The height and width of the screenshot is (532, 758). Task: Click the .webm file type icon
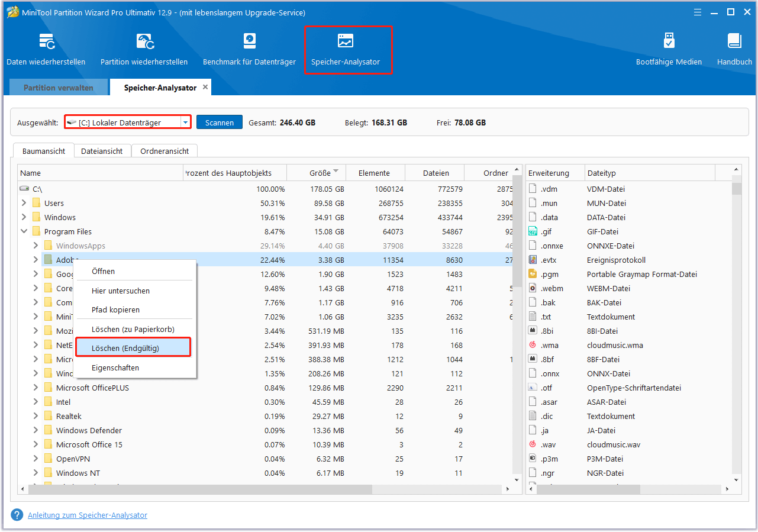coord(532,288)
